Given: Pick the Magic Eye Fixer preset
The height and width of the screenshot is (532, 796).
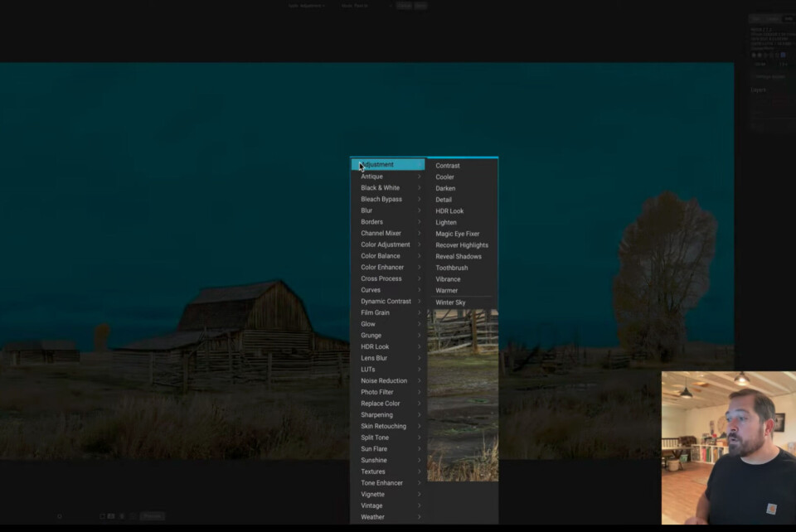Looking at the screenshot, I should tap(458, 234).
